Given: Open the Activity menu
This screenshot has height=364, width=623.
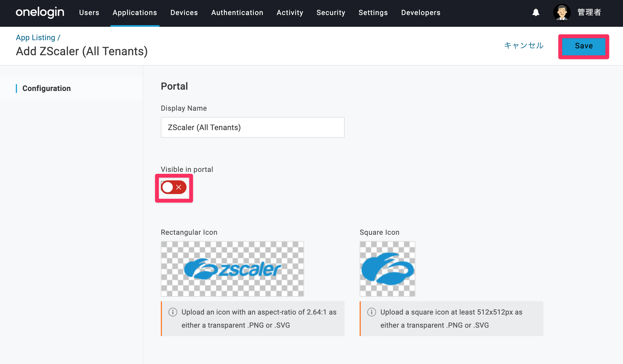Looking at the screenshot, I should tap(290, 13).
